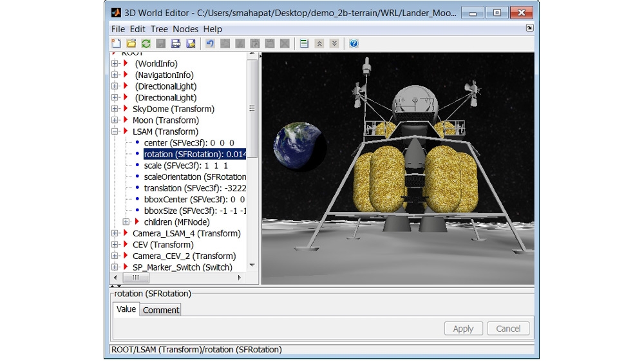This screenshot has width=644, height=362.
Task: Click the Undo arrow toolbar icon
Action: click(x=210, y=43)
